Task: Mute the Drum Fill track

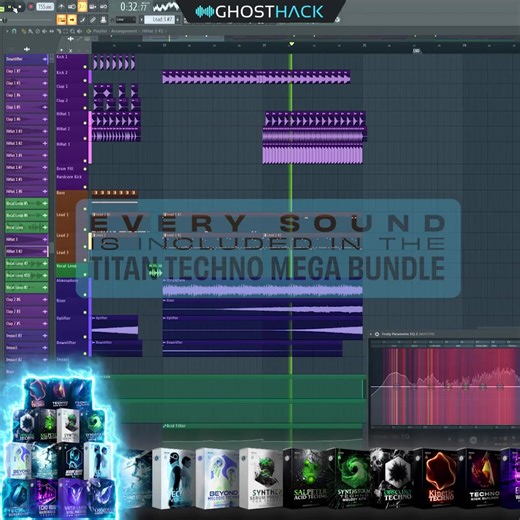Action: 85,169
